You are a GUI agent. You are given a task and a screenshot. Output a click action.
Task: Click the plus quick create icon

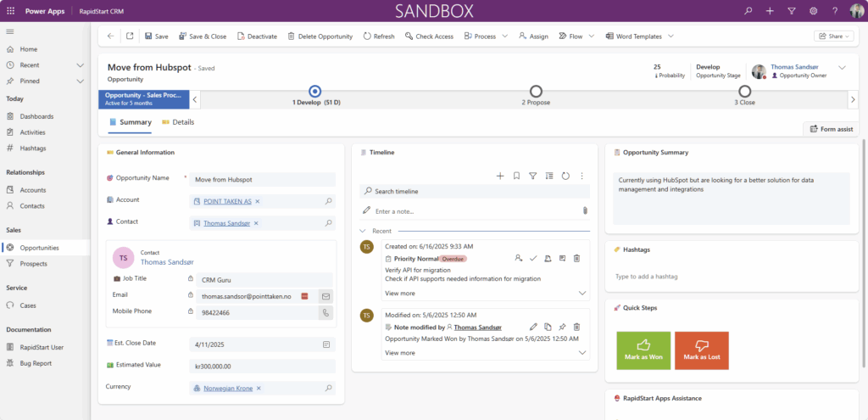tap(770, 11)
